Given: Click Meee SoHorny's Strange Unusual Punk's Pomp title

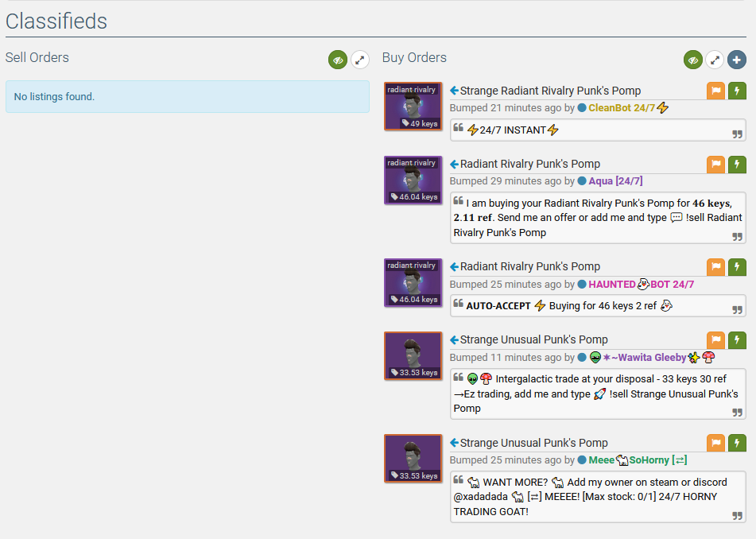Looking at the screenshot, I should (533, 443).
